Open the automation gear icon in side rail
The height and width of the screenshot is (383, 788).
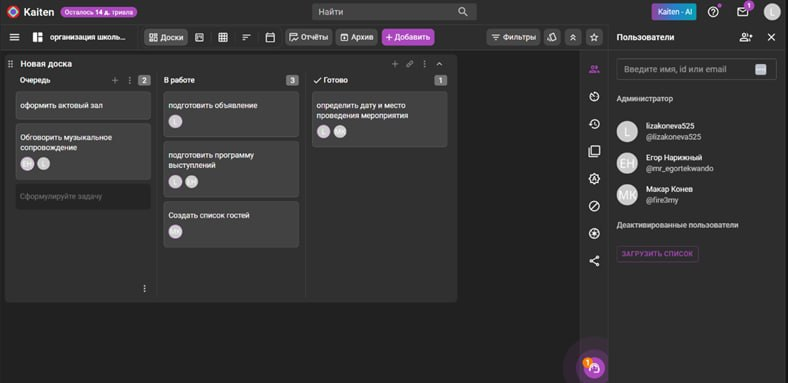coord(594,178)
